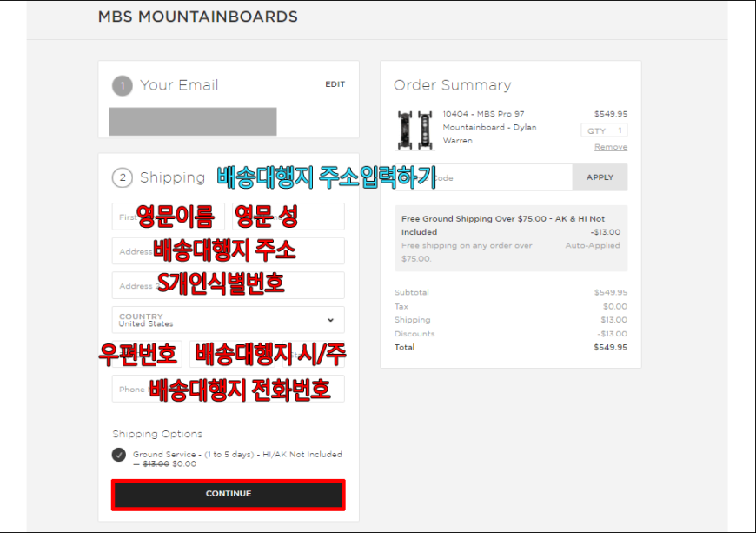Edit the email via the EDIT link

335,84
